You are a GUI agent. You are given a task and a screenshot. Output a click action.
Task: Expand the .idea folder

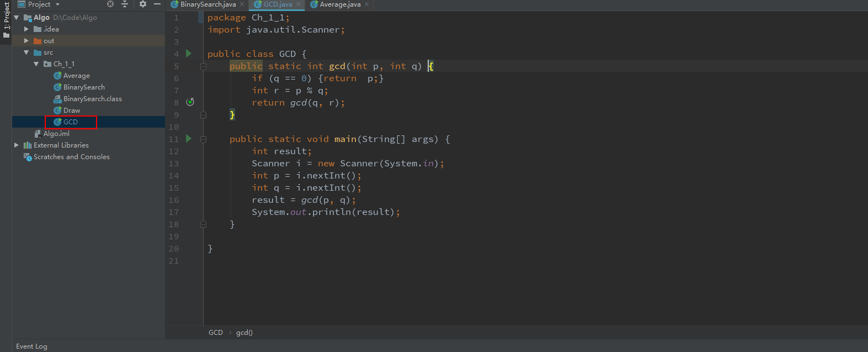[26, 29]
